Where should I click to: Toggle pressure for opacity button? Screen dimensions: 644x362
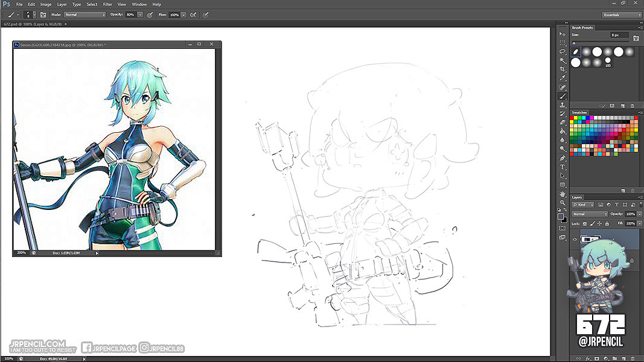tap(150, 14)
